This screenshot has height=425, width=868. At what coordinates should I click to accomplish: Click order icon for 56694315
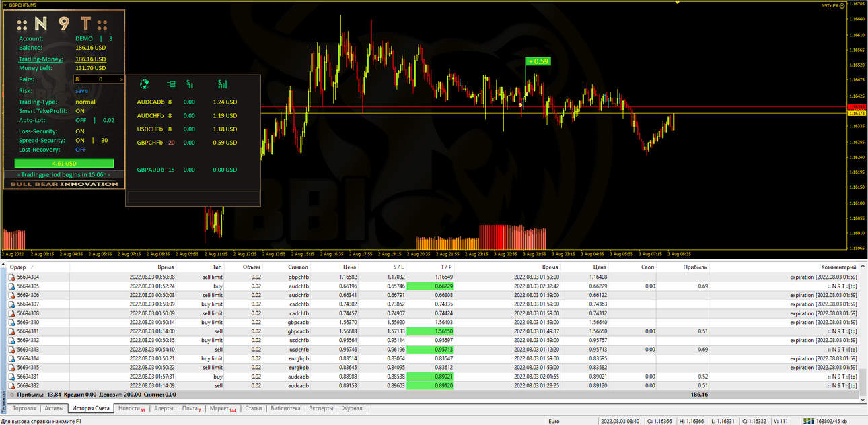pos(11,368)
